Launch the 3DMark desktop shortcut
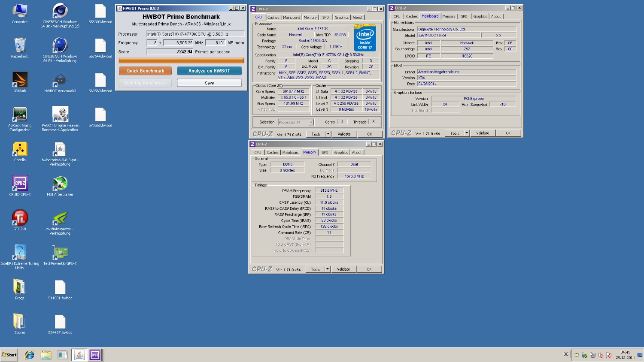644x362 pixels. 20,83
